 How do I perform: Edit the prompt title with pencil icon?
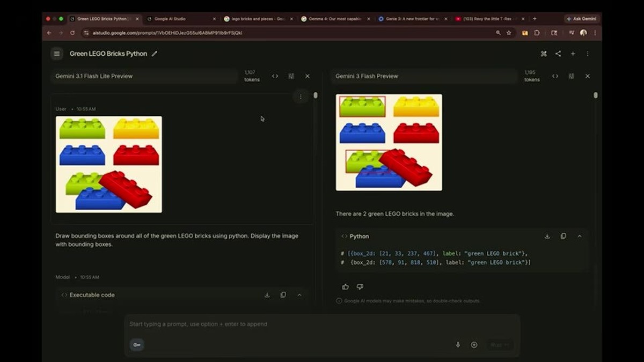pyautogui.click(x=155, y=54)
